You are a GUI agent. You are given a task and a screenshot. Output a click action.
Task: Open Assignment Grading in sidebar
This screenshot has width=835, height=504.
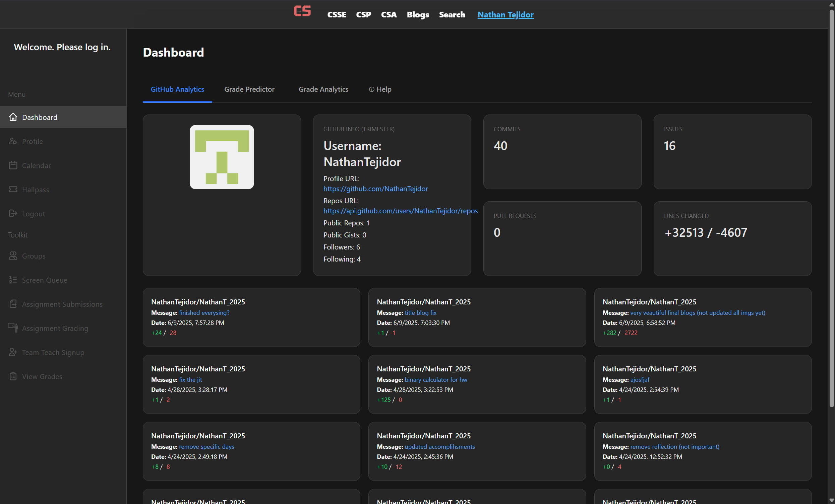coord(63,328)
